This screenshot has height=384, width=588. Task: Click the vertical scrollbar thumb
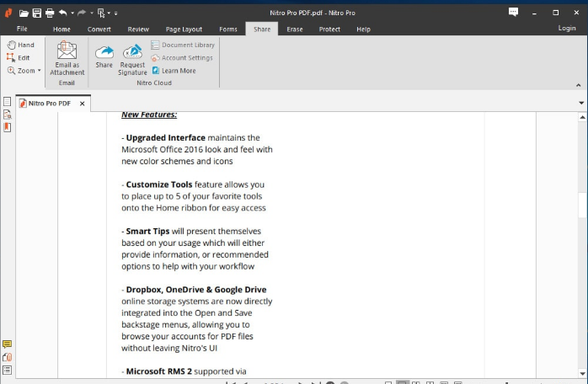582,205
